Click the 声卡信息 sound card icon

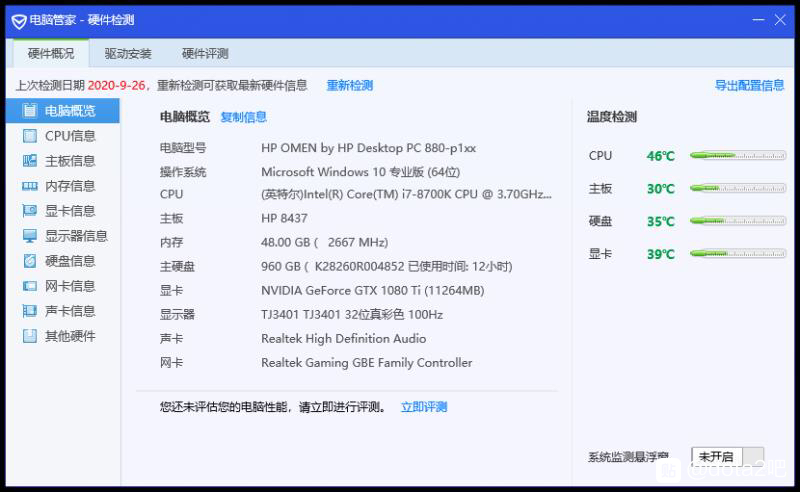[x=30, y=311]
